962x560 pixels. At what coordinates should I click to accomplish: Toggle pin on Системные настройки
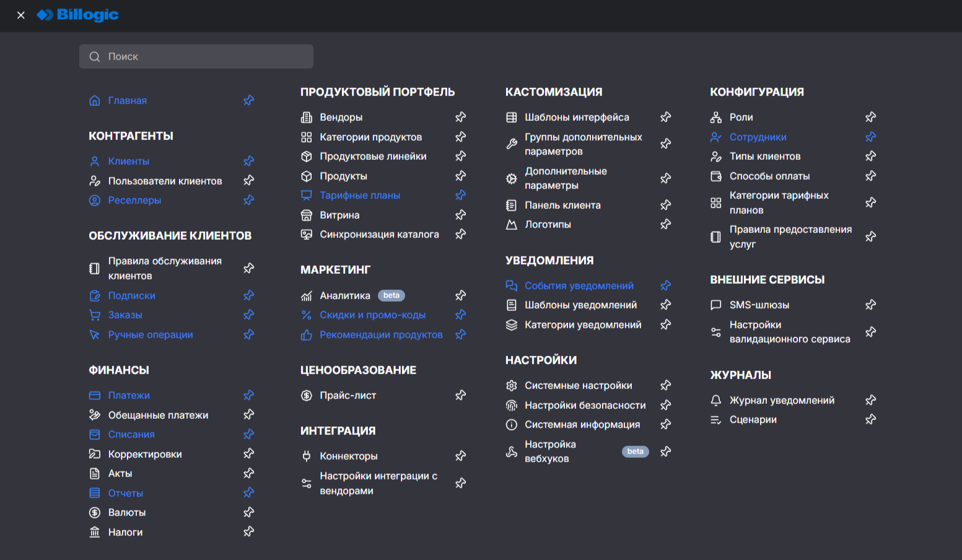(665, 385)
